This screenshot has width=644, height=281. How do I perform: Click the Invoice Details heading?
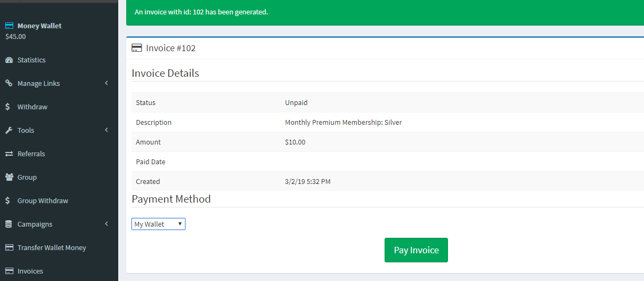[165, 73]
